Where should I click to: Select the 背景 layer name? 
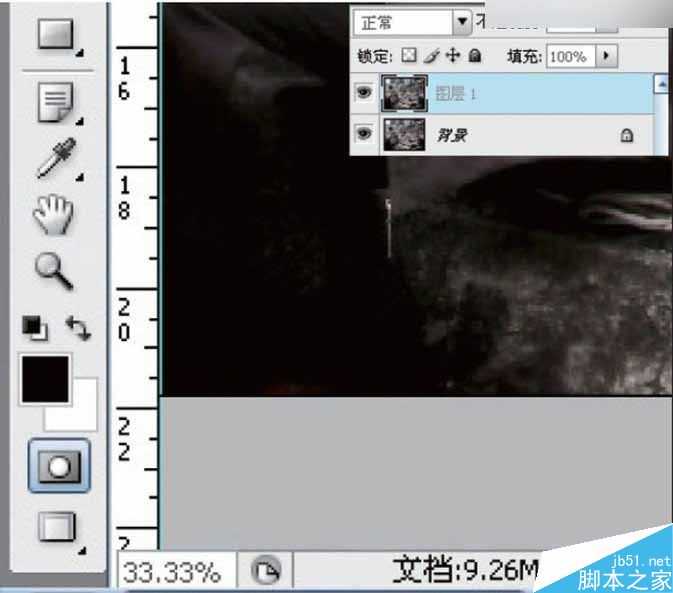coord(452,136)
